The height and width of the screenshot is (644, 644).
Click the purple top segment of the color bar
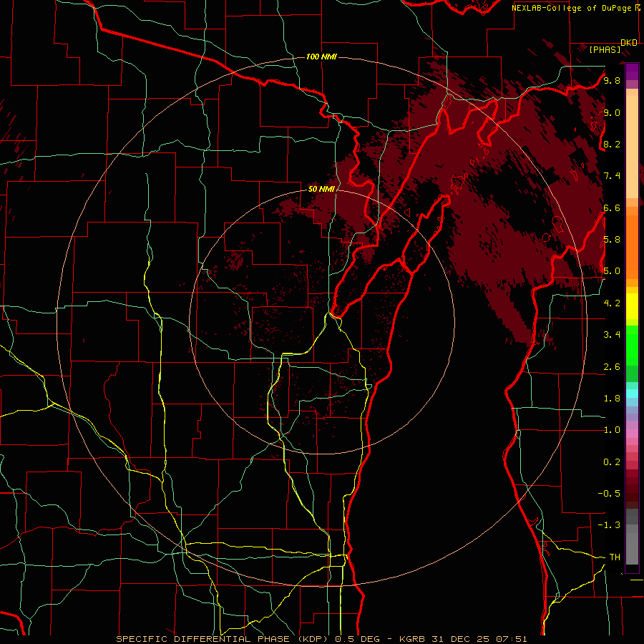632,72
